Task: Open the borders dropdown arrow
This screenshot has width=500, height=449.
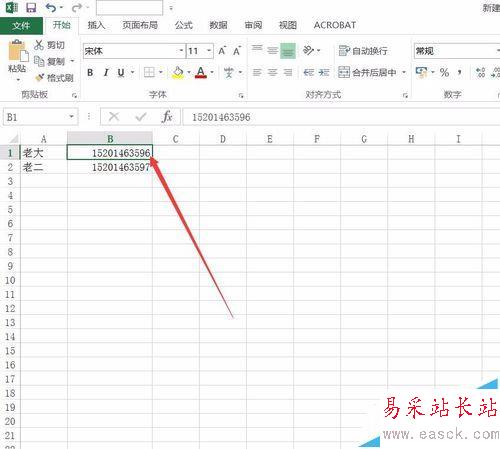Action: tap(161, 72)
